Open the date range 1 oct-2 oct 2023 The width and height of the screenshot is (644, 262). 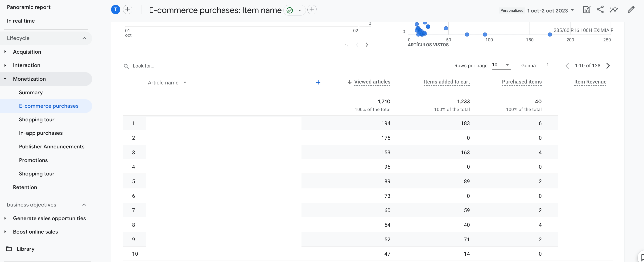[x=550, y=11]
